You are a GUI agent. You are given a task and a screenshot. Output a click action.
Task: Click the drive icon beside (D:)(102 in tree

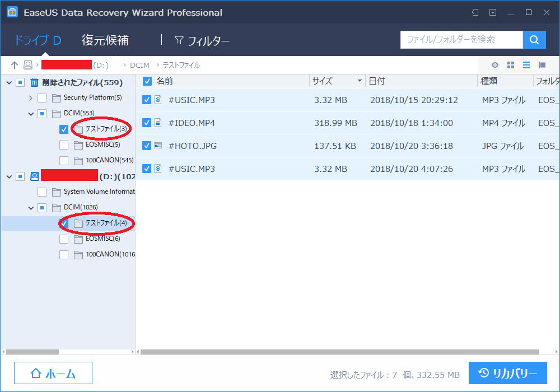[x=35, y=176]
